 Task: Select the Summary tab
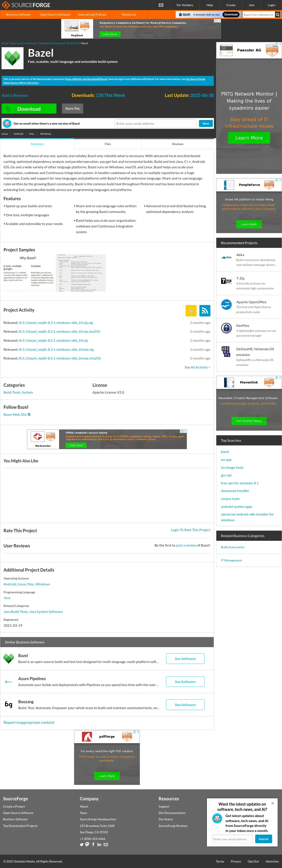pos(37,144)
